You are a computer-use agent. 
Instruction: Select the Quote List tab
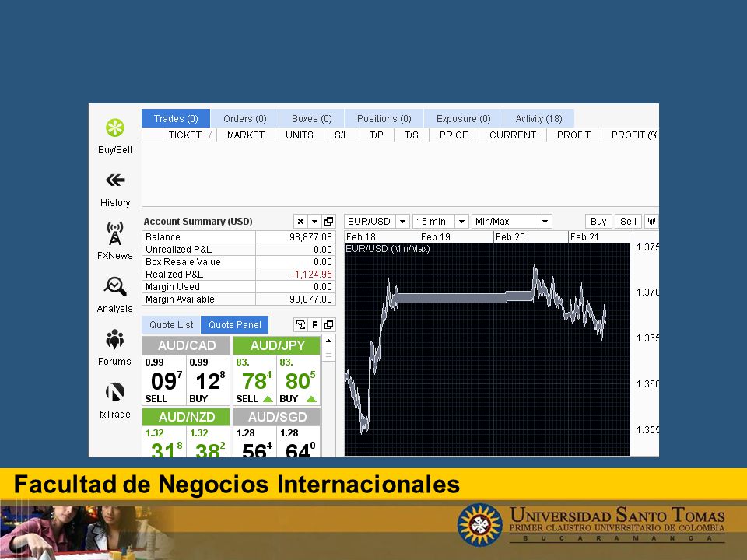click(x=171, y=325)
